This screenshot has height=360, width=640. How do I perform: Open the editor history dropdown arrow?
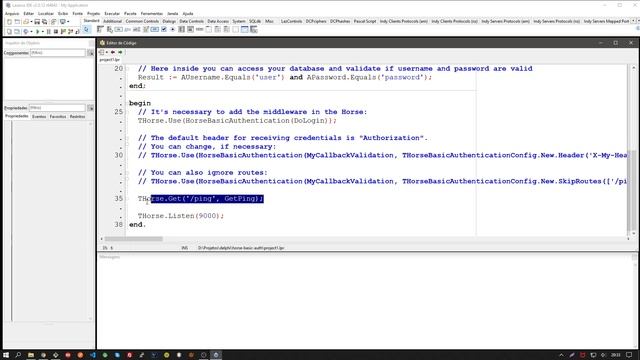click(107, 52)
